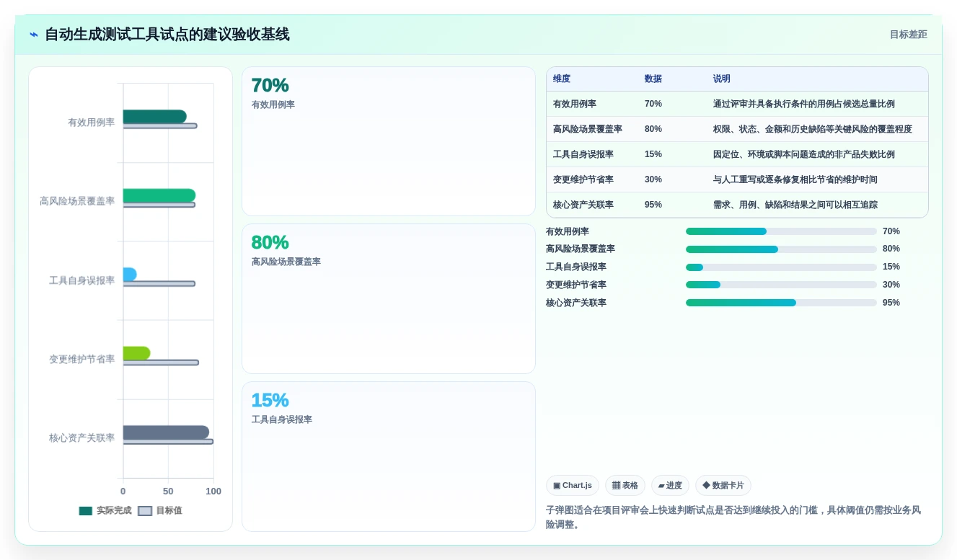The image size is (957, 560).
Task: Click the 80% value in the table
Action: click(653, 129)
